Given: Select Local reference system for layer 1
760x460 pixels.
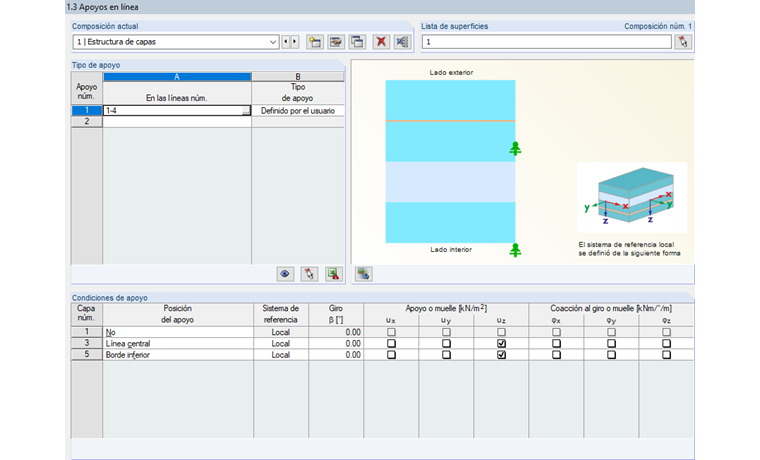Looking at the screenshot, I should pos(281,333).
